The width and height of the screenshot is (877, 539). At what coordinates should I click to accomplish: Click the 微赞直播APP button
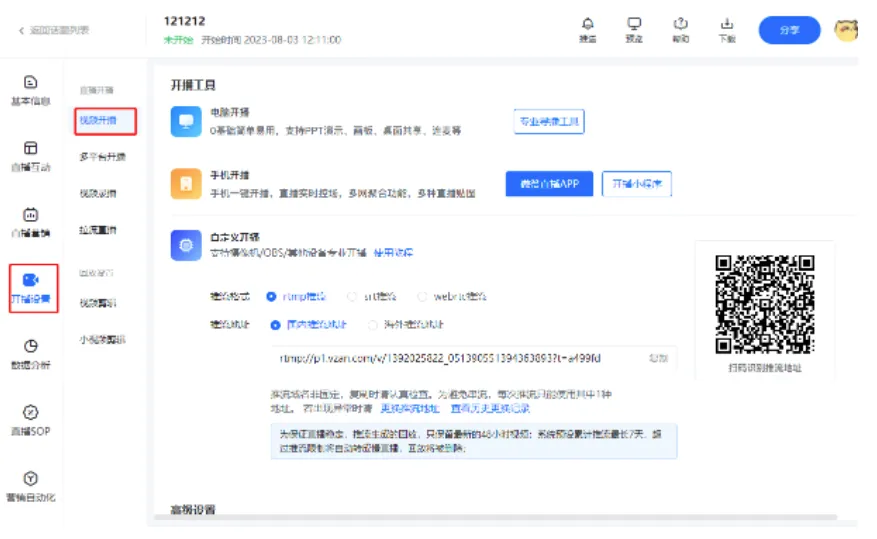(549, 184)
